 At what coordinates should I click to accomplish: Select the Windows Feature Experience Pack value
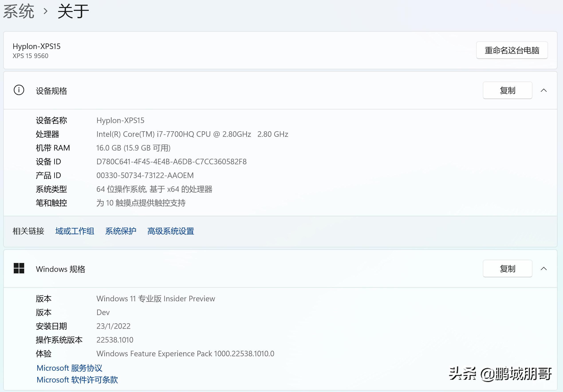pyautogui.click(x=185, y=353)
